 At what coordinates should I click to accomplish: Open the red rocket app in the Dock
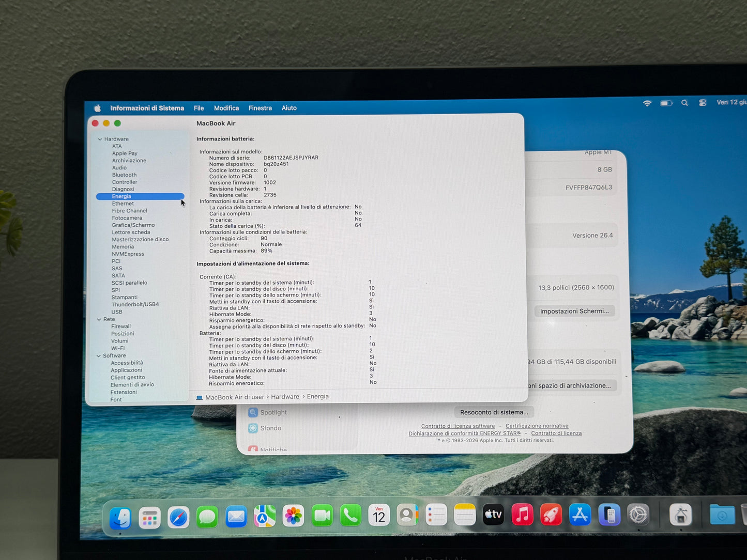pos(551,515)
